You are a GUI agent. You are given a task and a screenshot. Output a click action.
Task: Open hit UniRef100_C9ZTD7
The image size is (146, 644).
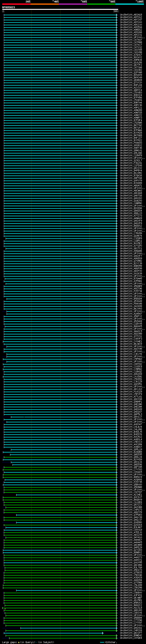click(x=131, y=492)
